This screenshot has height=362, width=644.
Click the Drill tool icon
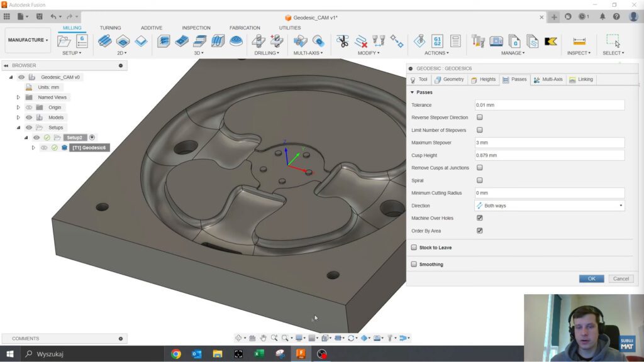[x=258, y=41]
